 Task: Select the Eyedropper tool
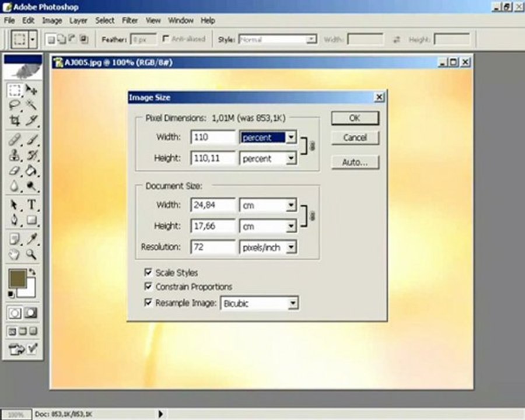tap(32, 239)
